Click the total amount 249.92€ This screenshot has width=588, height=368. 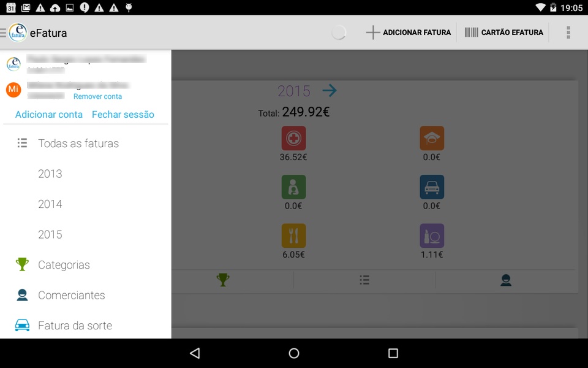(306, 112)
